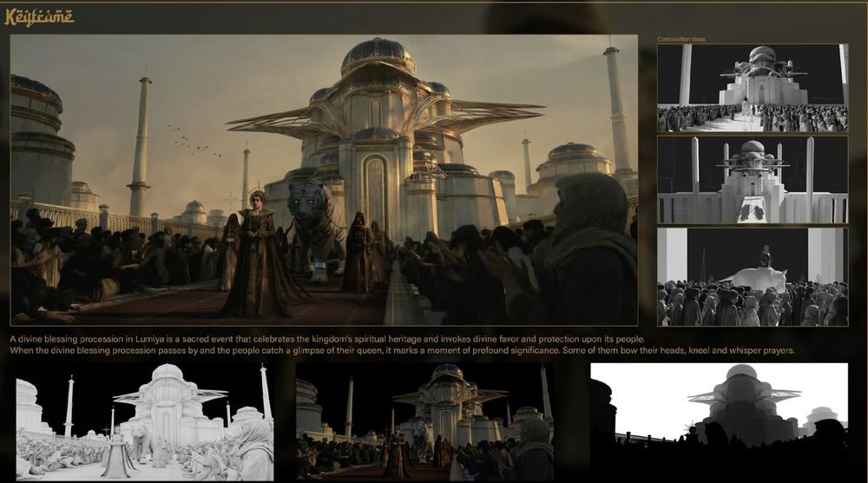Open the third composition thumbnail with crowd
This screenshot has height=483, width=868.
pyautogui.click(x=753, y=276)
